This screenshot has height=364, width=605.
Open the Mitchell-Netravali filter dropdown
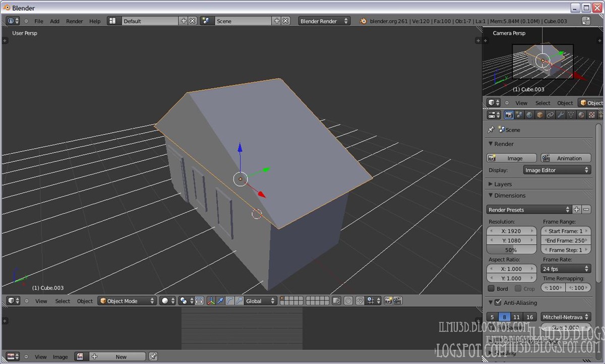point(565,317)
